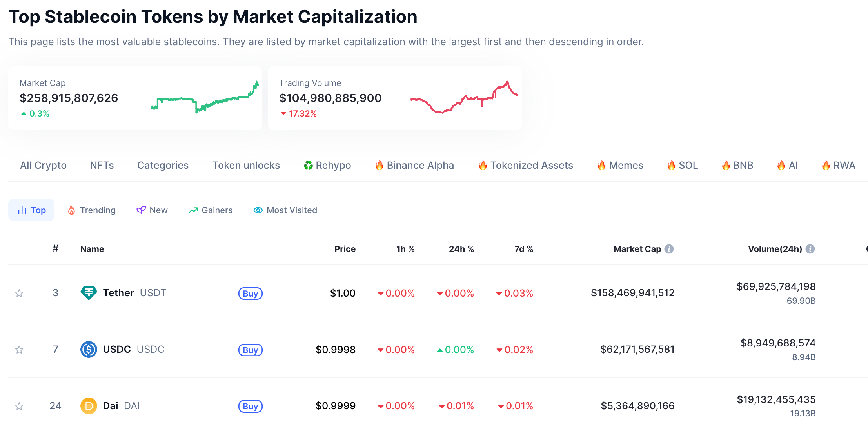Sort the table by Price column
The image size is (868, 434).
click(x=345, y=249)
